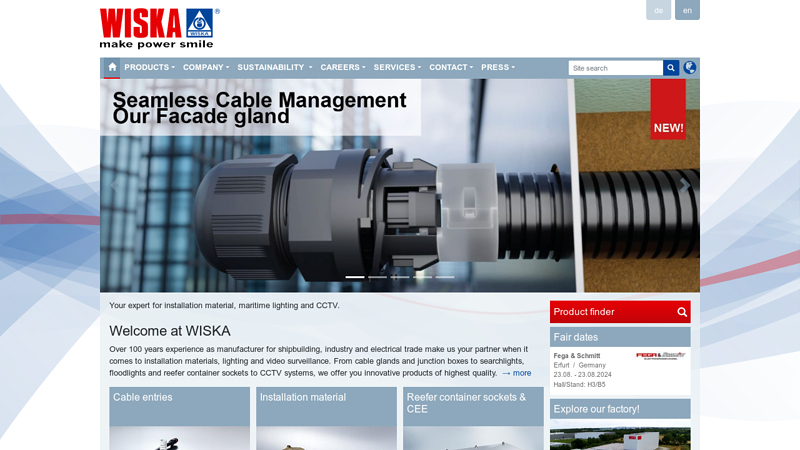The width and height of the screenshot is (800, 450).
Task: Click the Product finder magnifier icon
Action: click(682, 312)
